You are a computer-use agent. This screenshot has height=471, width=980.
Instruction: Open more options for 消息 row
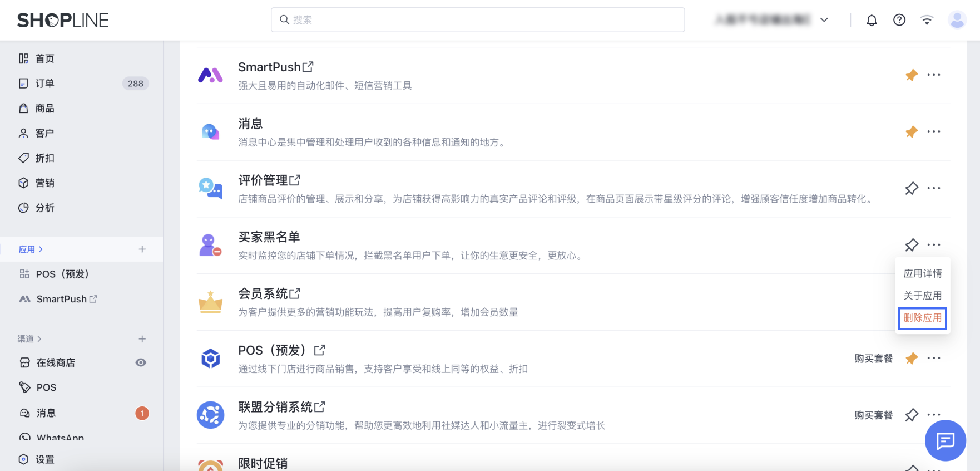click(x=934, y=132)
